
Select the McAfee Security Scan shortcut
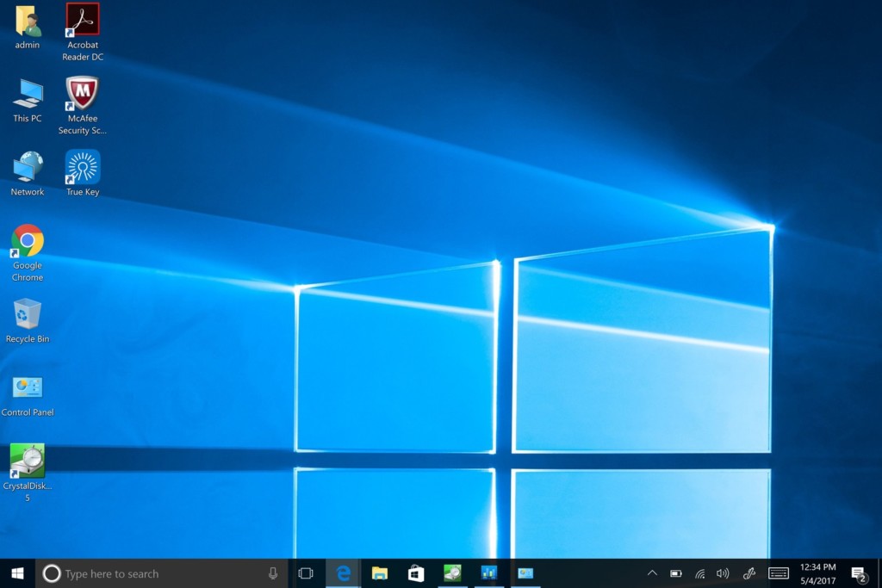click(x=83, y=105)
